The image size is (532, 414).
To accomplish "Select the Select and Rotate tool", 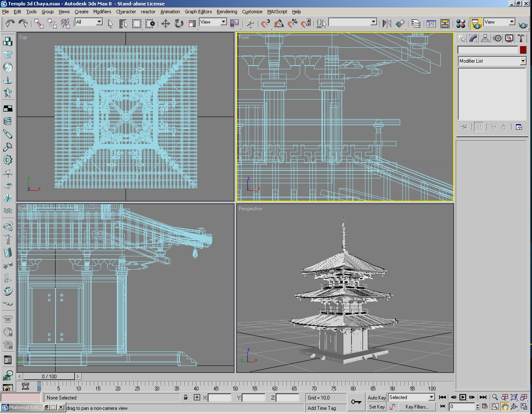I will (x=179, y=23).
